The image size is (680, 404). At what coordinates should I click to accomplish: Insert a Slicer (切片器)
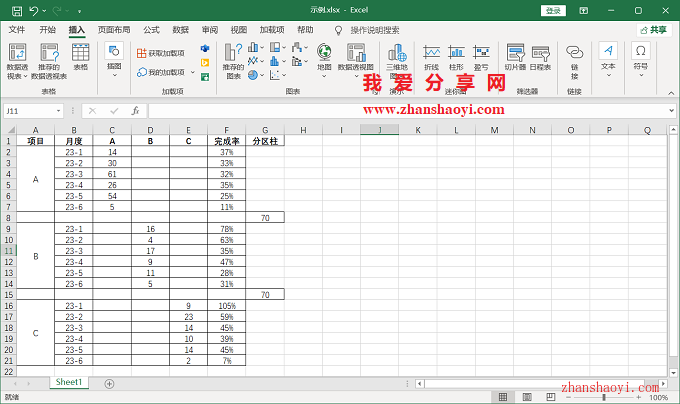click(x=515, y=57)
